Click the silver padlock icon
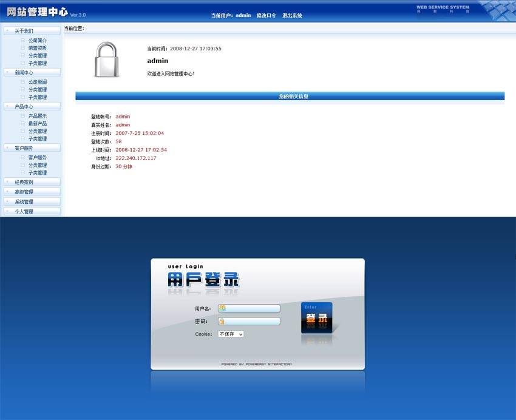 (x=107, y=59)
